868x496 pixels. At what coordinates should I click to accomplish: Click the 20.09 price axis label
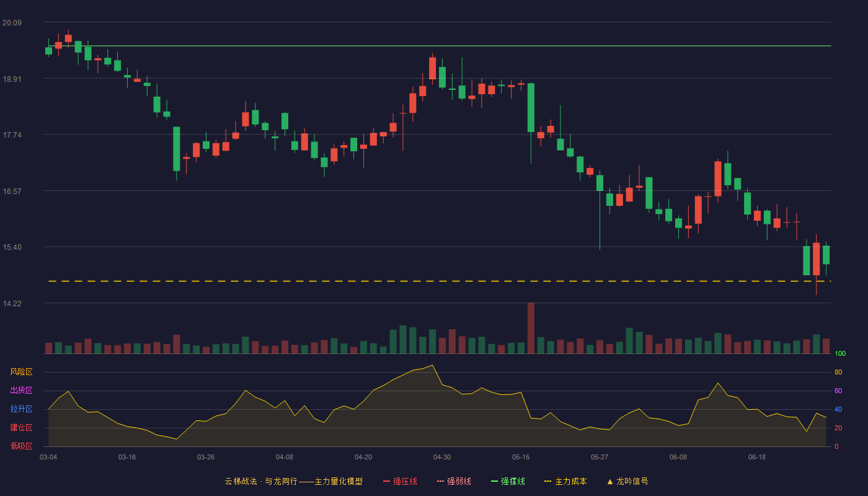tap(12, 23)
